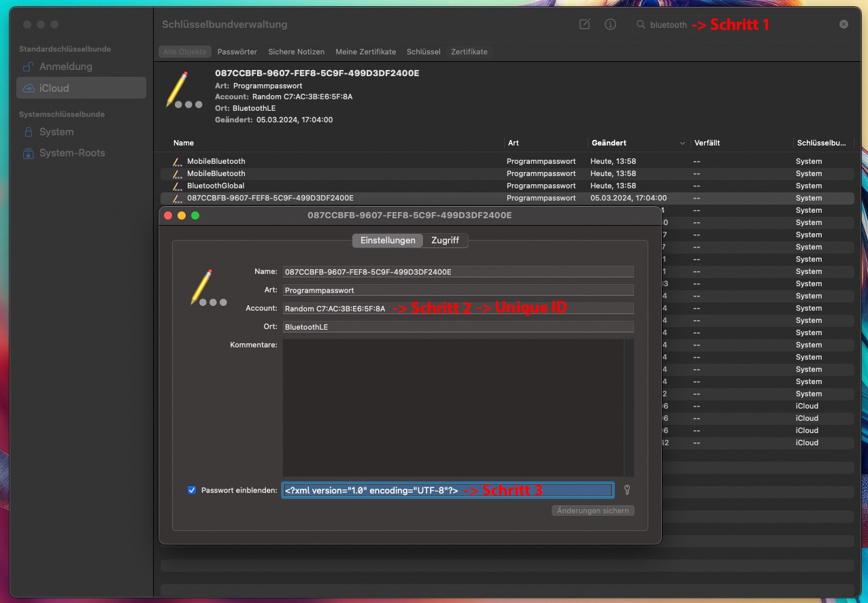Select Zertifikate filter

(469, 52)
